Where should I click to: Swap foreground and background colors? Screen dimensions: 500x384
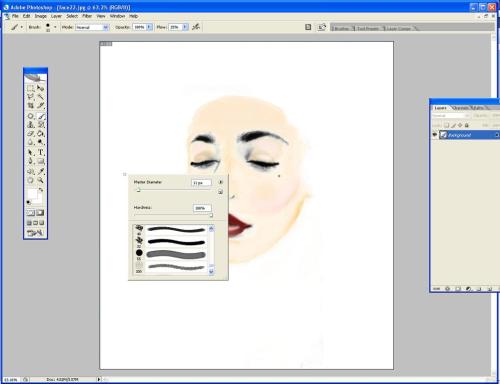click(41, 190)
